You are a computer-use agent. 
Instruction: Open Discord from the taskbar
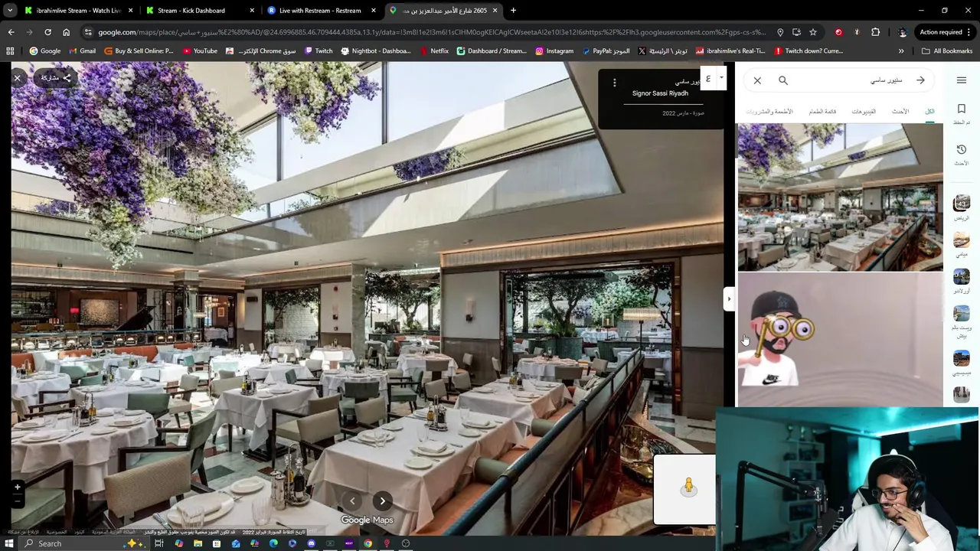pyautogui.click(x=311, y=543)
